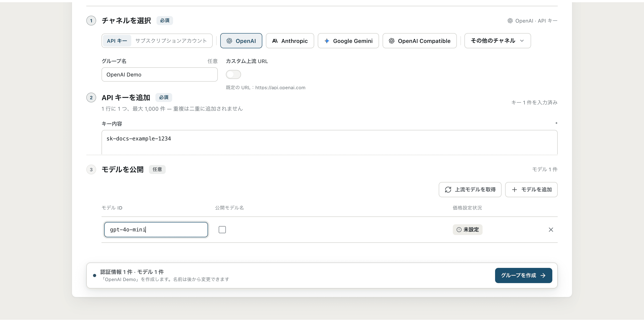Click the 'キー 1 件を入力済み' status text

point(534,102)
